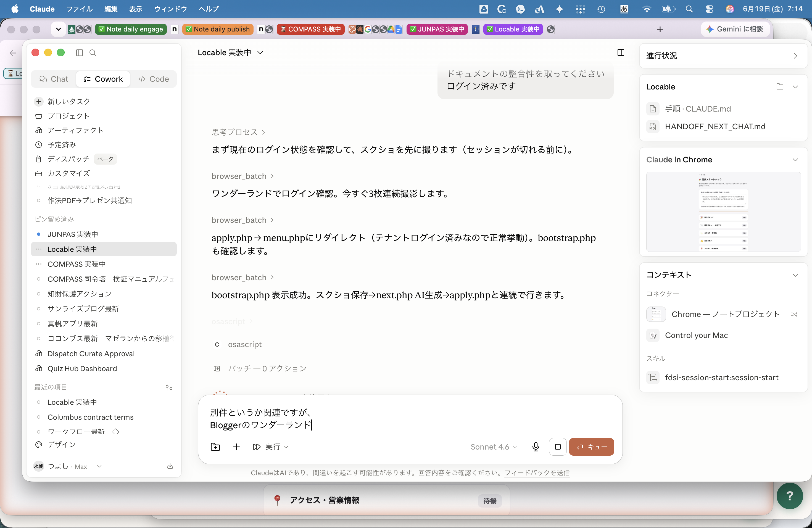The image size is (812, 528).
Task: Click the add folder icon in composer
Action: coord(215,447)
